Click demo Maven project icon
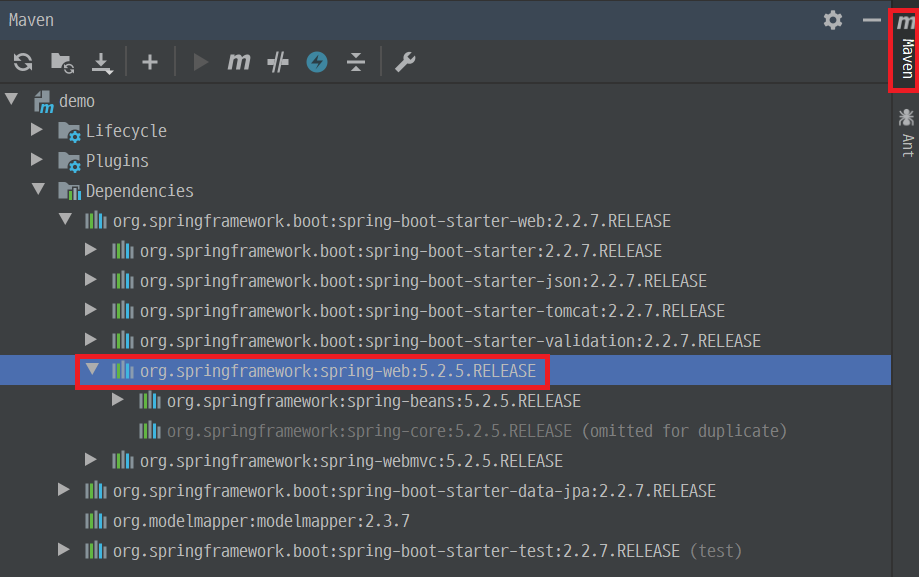919x577 pixels. click(x=43, y=102)
